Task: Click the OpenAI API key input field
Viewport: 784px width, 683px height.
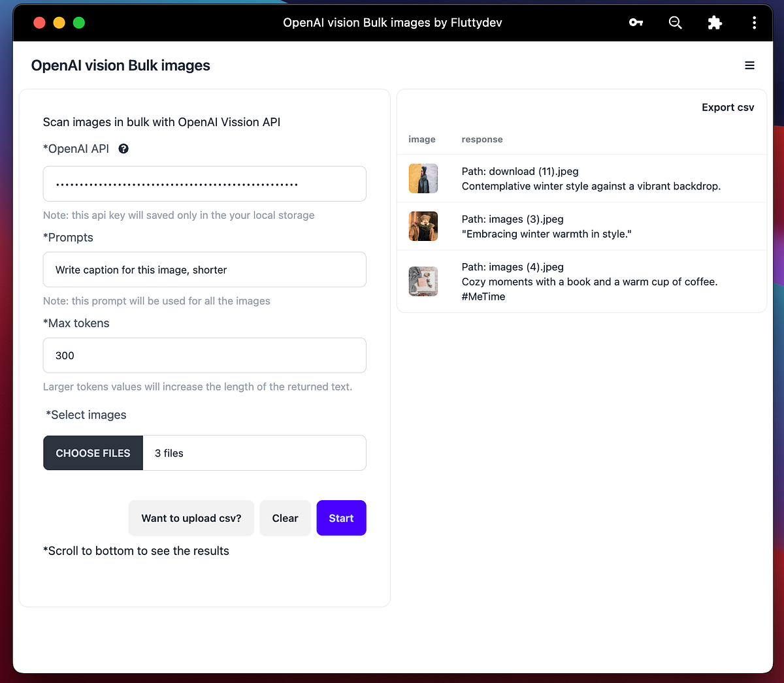Action: click(x=204, y=183)
